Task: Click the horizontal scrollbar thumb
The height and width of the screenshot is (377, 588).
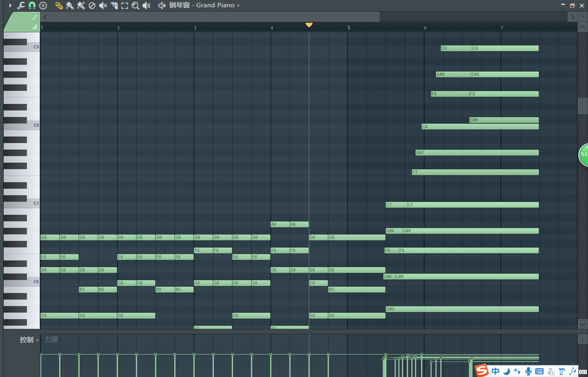Action: [x=215, y=17]
